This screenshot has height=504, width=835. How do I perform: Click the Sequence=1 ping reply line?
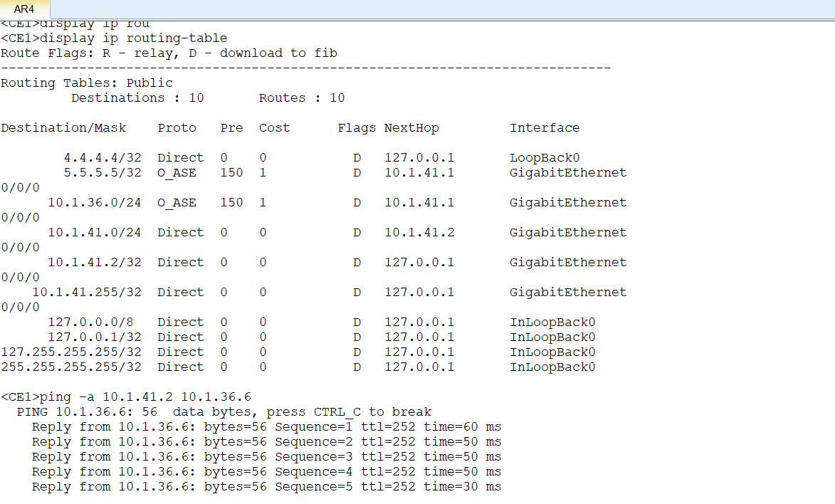click(x=266, y=427)
